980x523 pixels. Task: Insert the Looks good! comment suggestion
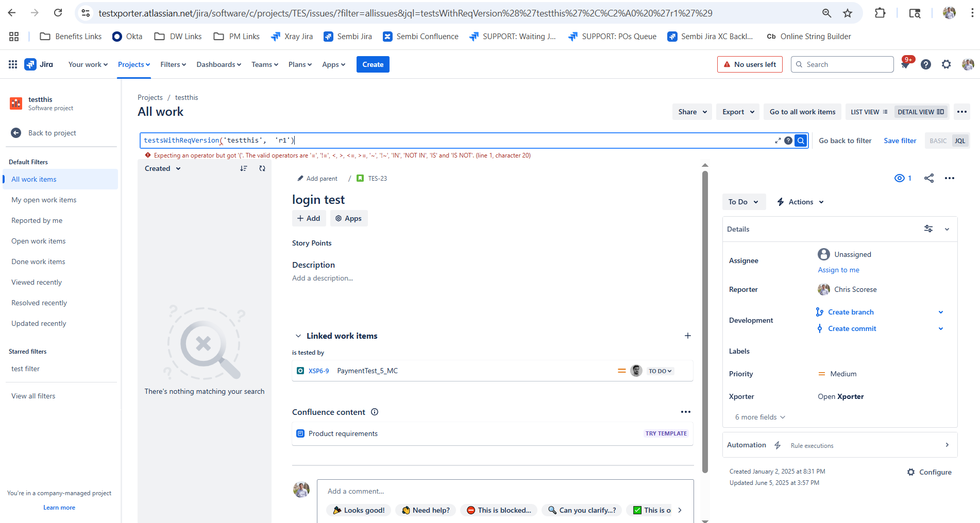[x=359, y=510]
